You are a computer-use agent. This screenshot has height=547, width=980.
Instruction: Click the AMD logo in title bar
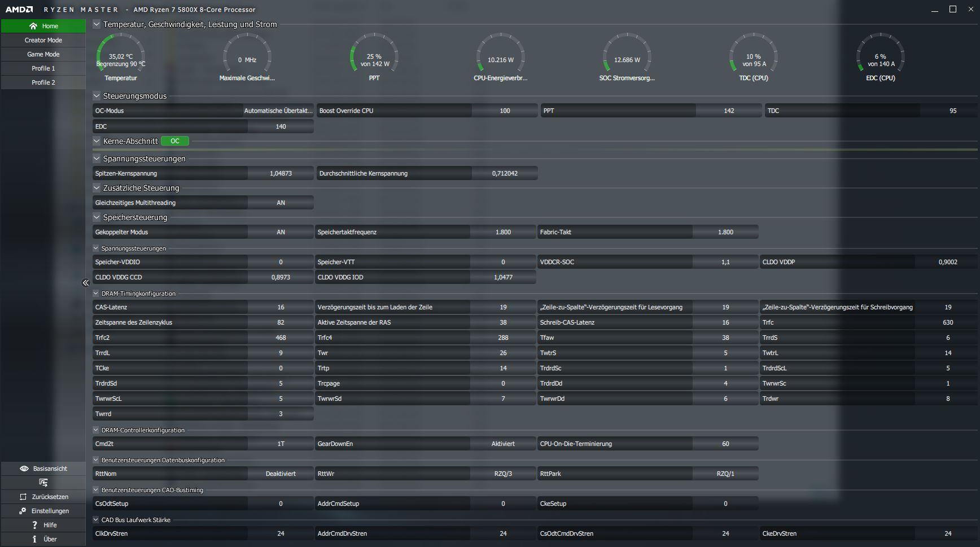(19, 10)
